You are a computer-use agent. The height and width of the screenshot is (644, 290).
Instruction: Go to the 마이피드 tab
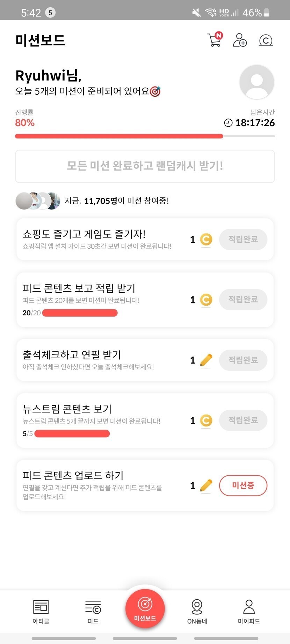[249, 611]
